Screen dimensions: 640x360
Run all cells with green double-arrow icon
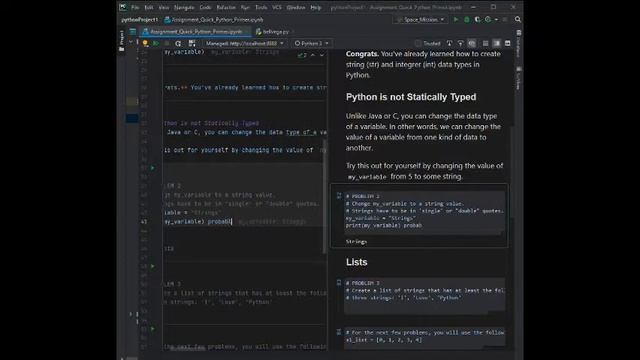[x=156, y=43]
